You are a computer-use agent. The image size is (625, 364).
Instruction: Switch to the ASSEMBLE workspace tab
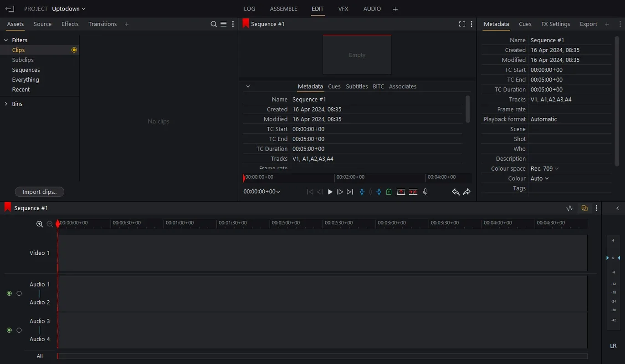(x=283, y=9)
